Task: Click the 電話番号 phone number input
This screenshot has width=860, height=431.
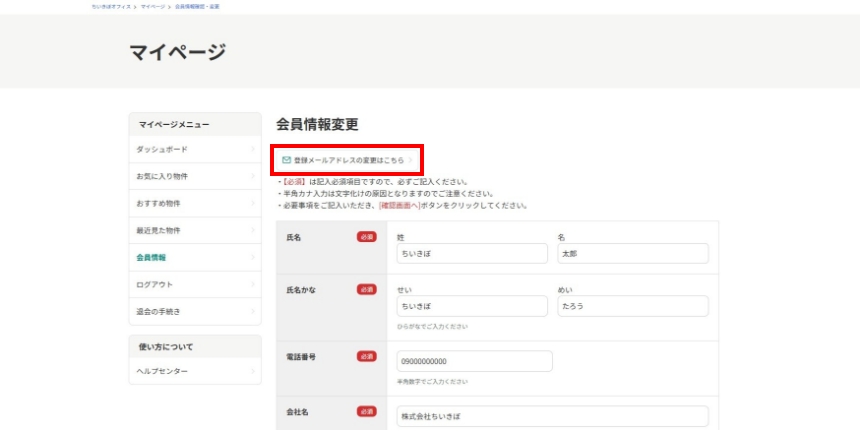Action: tap(474, 361)
